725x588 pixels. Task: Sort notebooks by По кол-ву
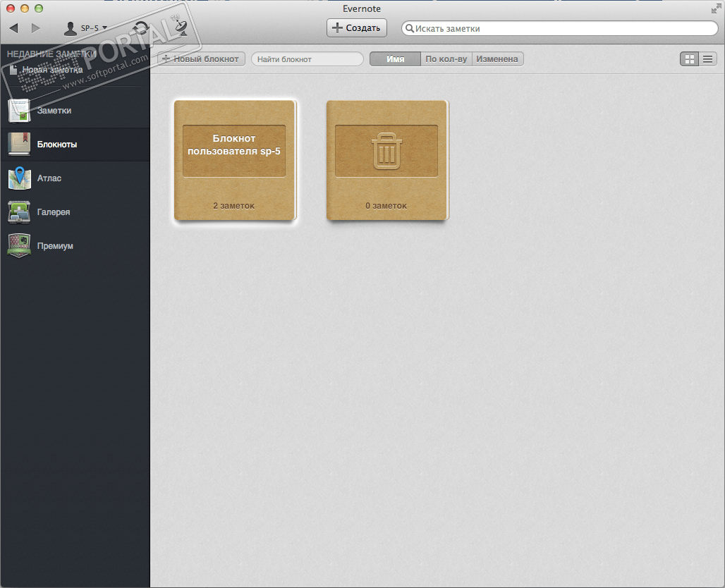[x=446, y=59]
